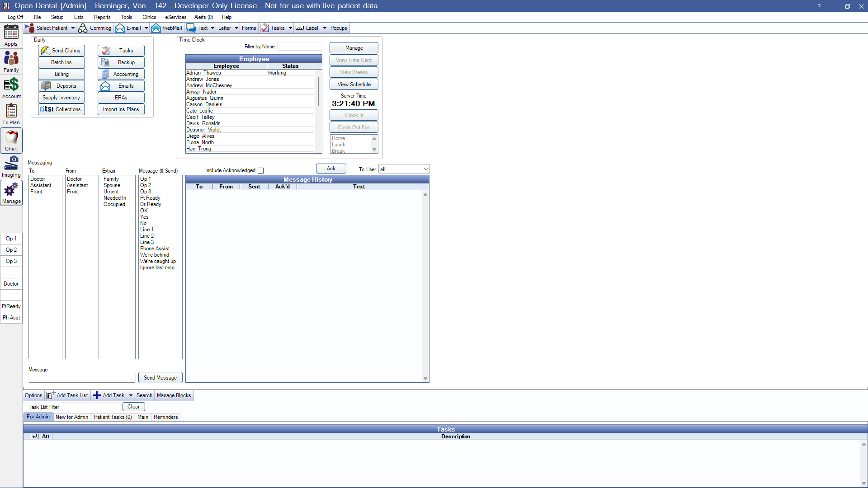The image size is (868, 488).
Task: Open the Appts module icon
Action: pos(11,35)
